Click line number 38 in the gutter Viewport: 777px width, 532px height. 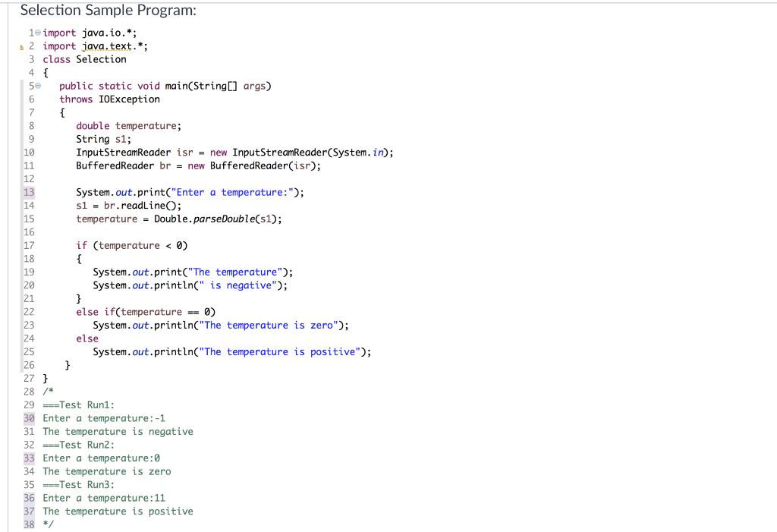pyautogui.click(x=28, y=524)
